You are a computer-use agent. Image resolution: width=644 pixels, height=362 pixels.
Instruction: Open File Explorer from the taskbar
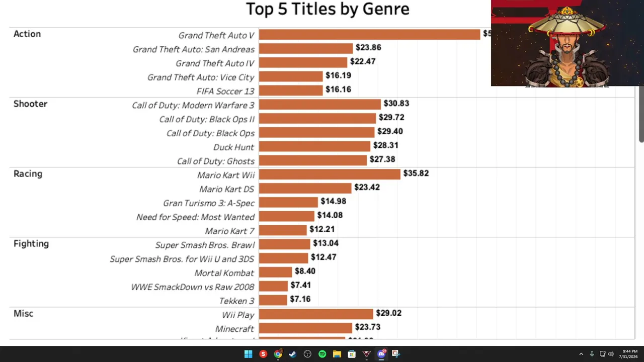coord(337,354)
